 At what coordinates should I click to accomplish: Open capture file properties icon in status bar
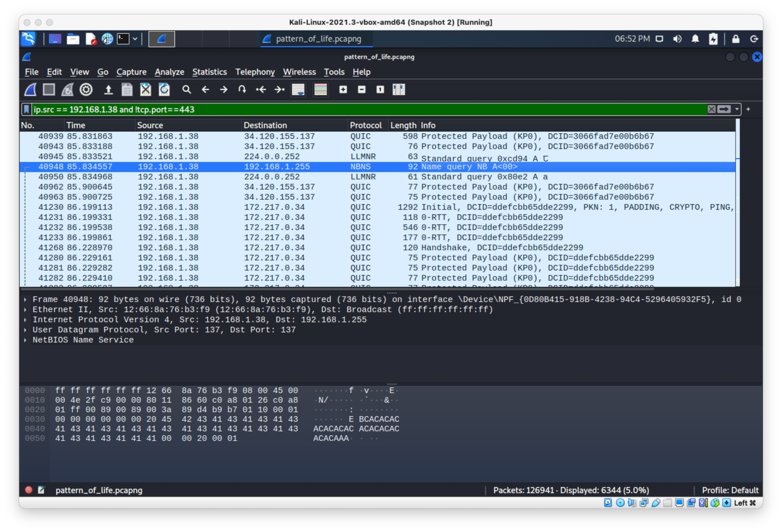pyautogui.click(x=41, y=490)
